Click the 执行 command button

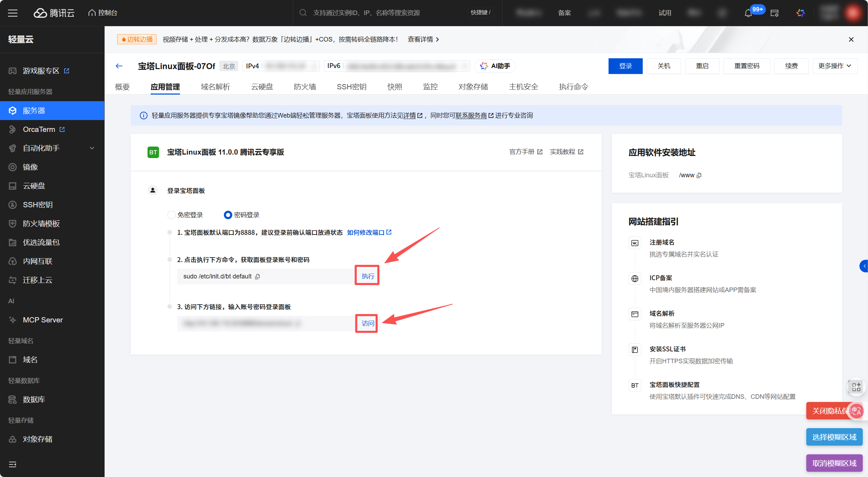tap(367, 276)
